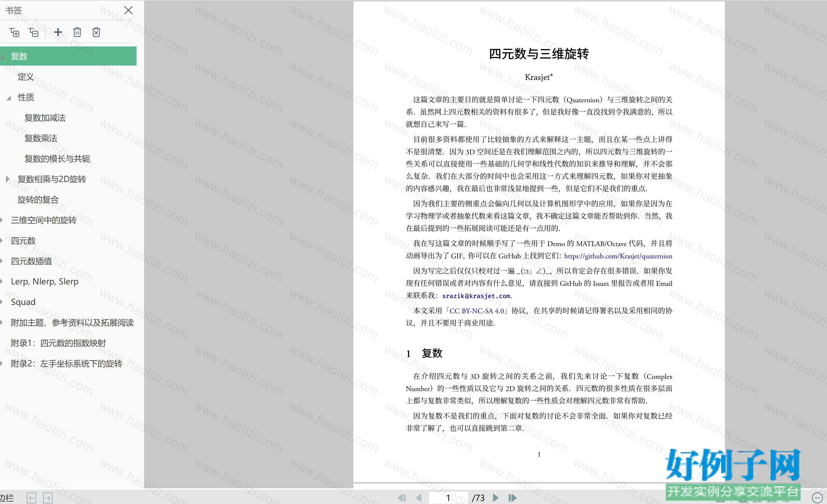Go to the previous page

tap(419, 498)
